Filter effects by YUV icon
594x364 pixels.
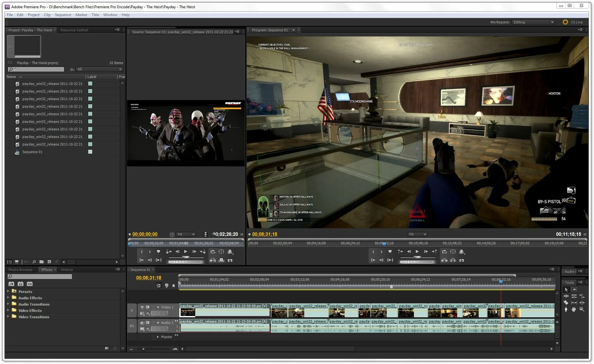30,284
